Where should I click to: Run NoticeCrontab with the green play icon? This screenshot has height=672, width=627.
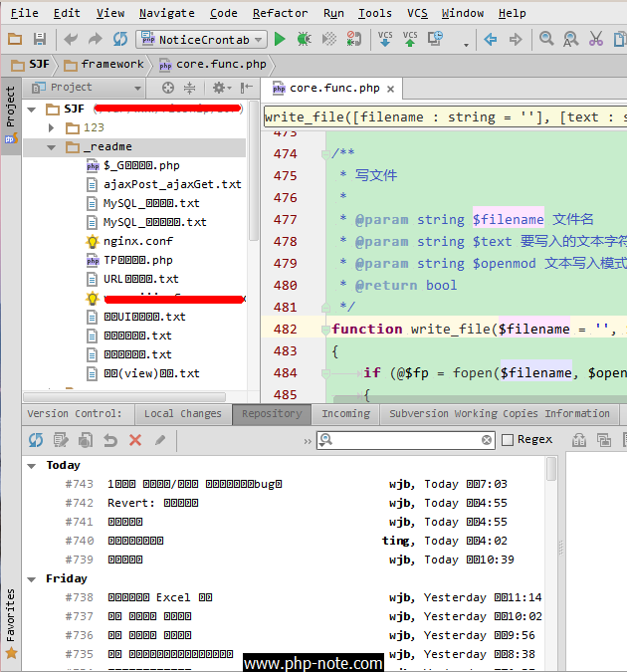pos(280,40)
